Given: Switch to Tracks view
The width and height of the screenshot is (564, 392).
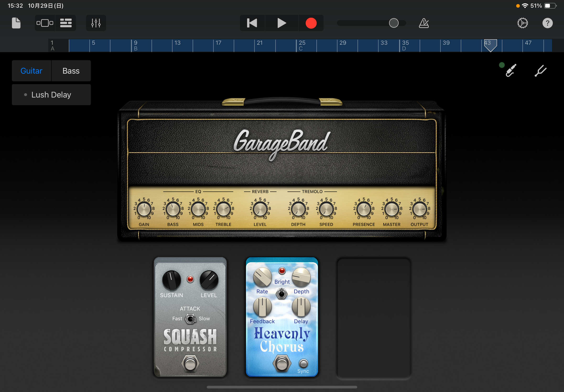Looking at the screenshot, I should 66,23.
